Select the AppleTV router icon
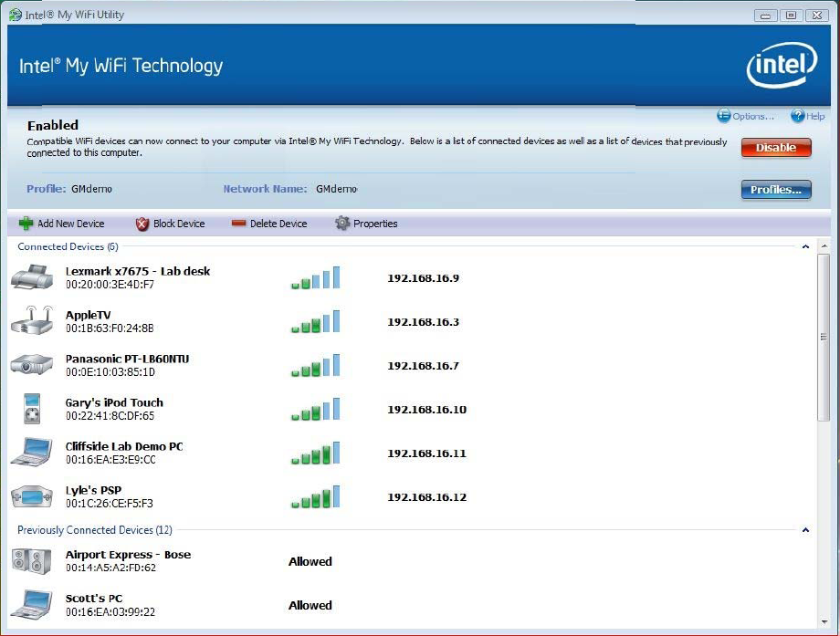The width and height of the screenshot is (840, 636). tap(32, 320)
